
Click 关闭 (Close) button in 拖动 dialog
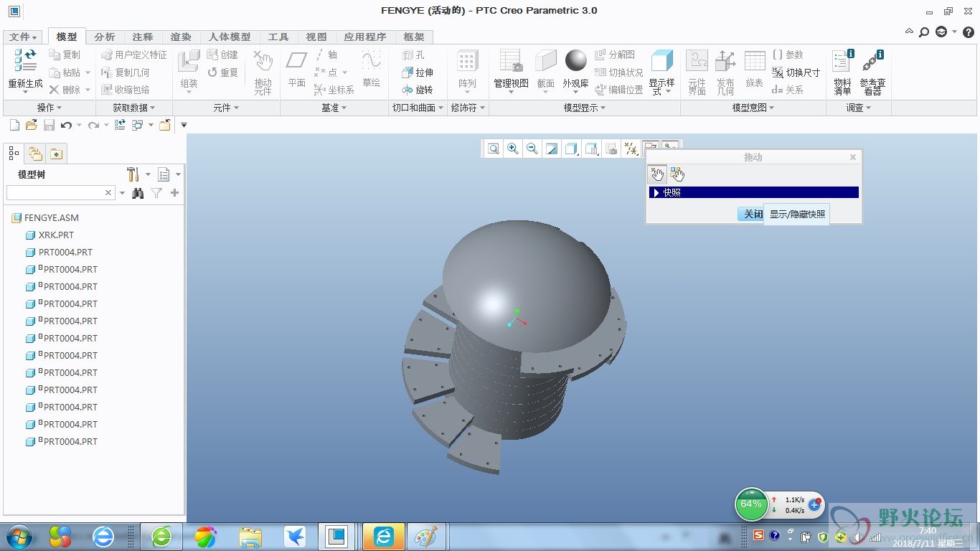[x=750, y=214]
